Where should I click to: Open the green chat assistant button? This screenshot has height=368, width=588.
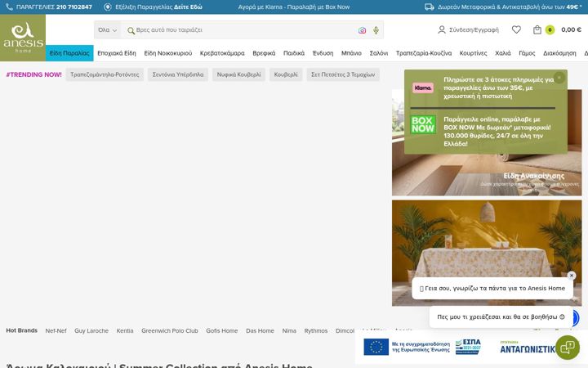(568, 348)
